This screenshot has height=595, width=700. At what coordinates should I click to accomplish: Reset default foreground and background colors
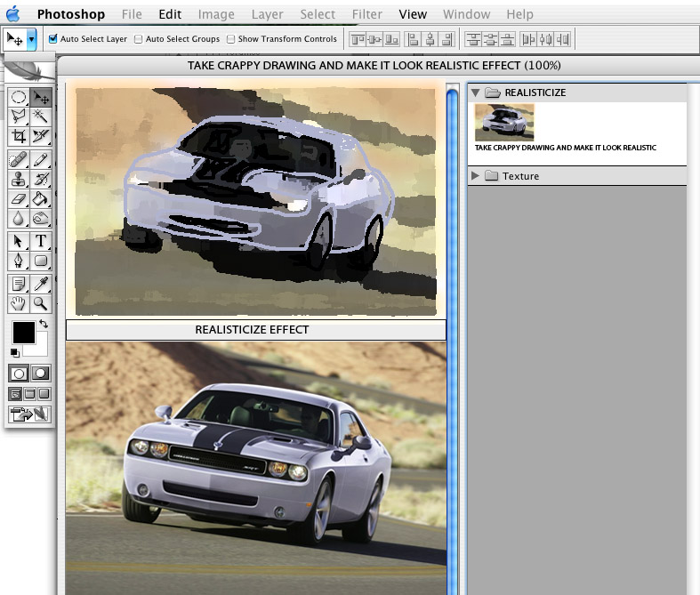[x=15, y=352]
